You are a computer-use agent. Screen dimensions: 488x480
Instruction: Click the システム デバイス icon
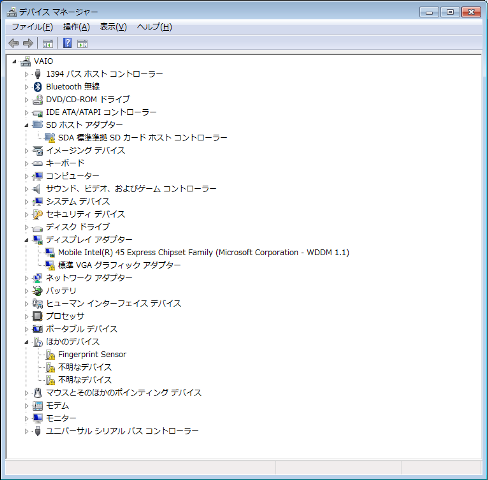pos(38,201)
